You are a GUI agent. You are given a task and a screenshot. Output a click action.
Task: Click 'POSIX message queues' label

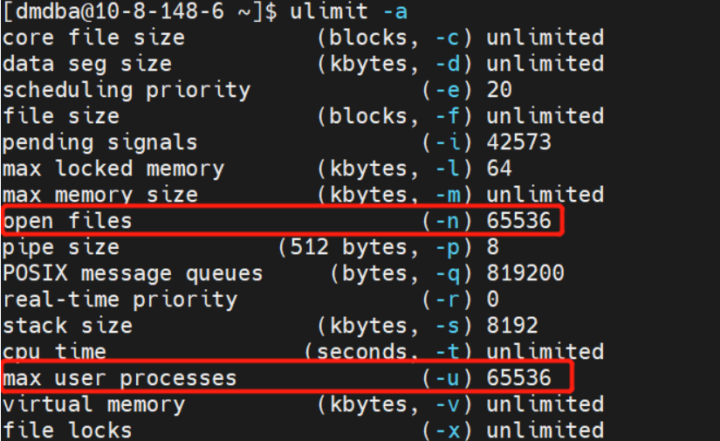[133, 273]
